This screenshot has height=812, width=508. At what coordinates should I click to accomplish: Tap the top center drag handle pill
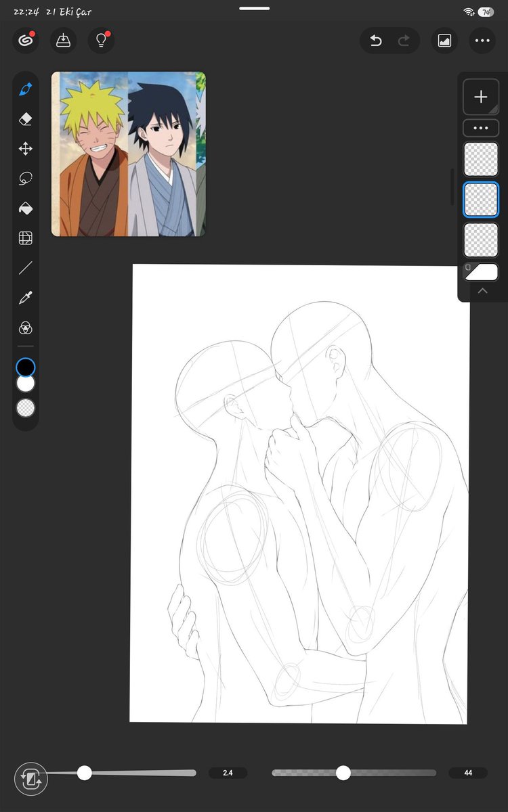254,8
